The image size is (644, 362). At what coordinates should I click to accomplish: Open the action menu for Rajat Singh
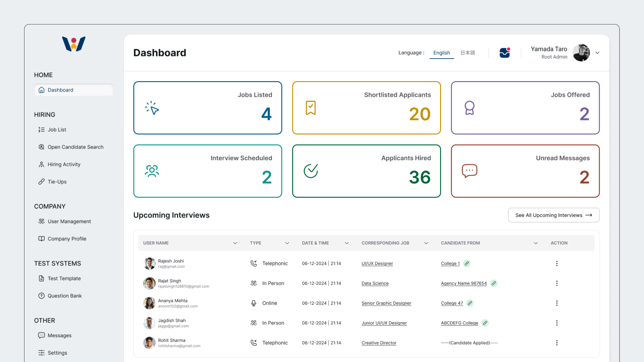point(557,283)
